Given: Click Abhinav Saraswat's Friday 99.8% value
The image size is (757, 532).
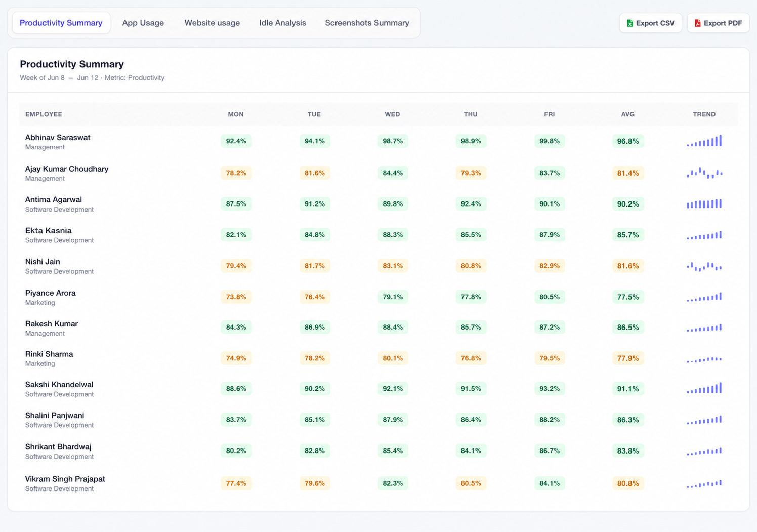Looking at the screenshot, I should click(x=550, y=141).
